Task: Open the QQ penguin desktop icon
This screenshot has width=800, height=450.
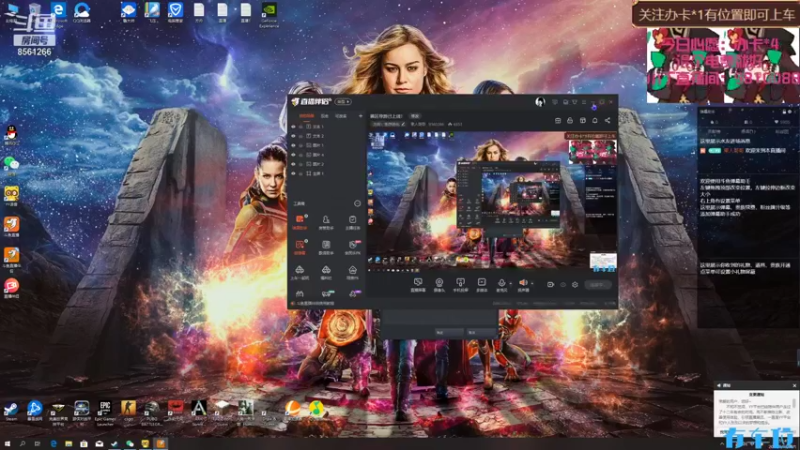Action: [11, 135]
